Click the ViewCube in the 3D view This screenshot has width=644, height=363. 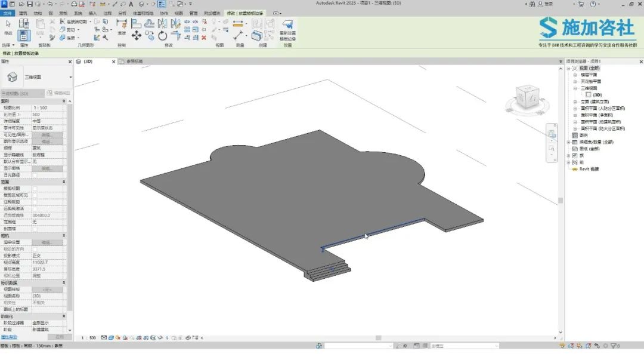click(x=527, y=98)
